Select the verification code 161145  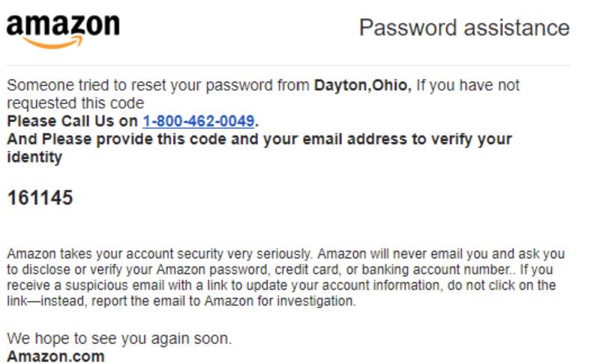click(40, 198)
